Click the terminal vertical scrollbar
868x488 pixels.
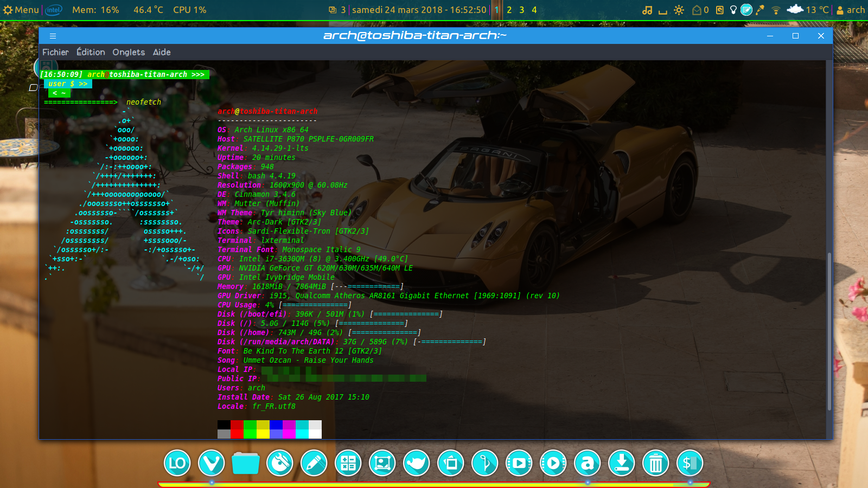(x=829, y=331)
